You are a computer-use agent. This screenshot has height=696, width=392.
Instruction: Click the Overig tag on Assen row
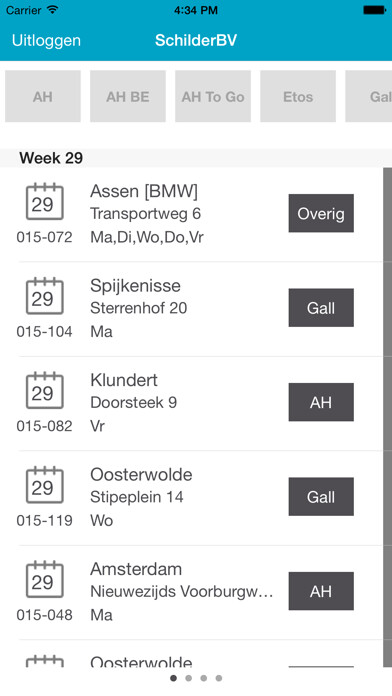321,213
